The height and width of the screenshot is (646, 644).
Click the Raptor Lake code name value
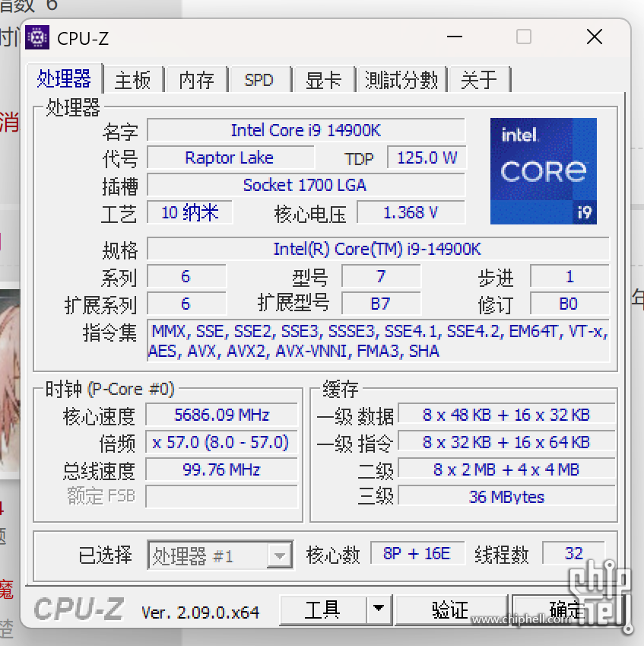230,158
